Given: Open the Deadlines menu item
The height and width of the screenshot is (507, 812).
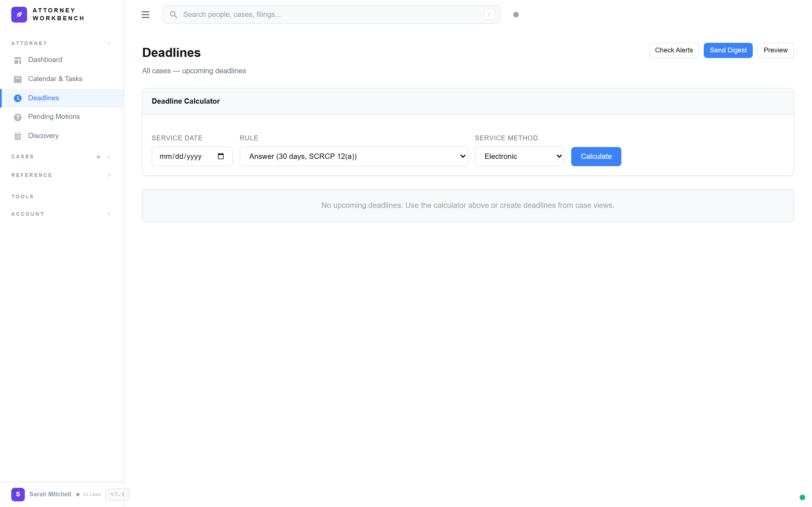Looking at the screenshot, I should [x=44, y=98].
